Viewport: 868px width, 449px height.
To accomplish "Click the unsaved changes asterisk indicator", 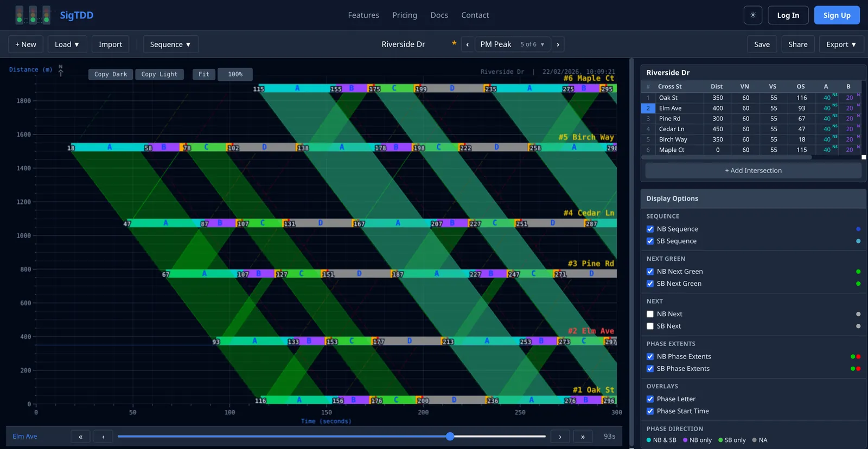I will 454,44.
